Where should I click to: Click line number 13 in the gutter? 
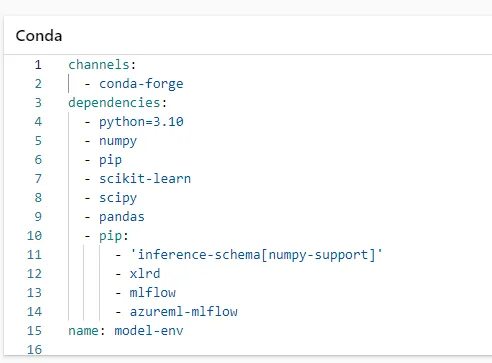[x=34, y=293]
